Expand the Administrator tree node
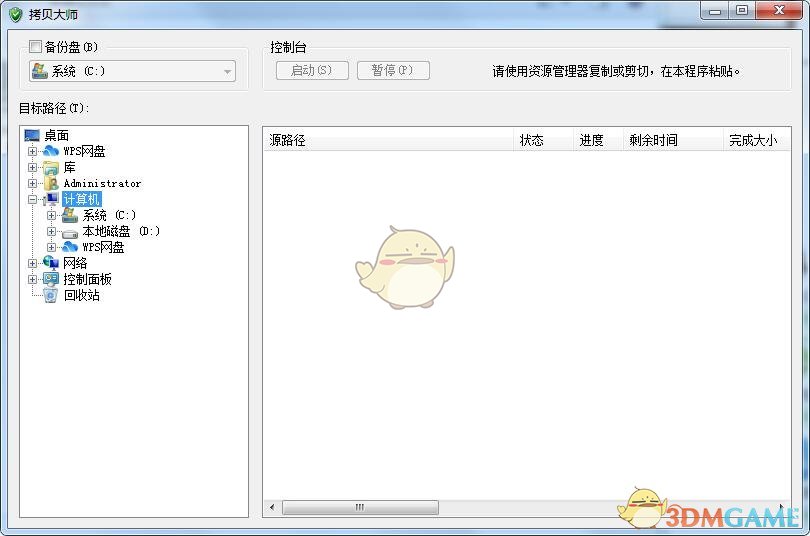Image resolution: width=810 pixels, height=536 pixels. click(x=33, y=183)
